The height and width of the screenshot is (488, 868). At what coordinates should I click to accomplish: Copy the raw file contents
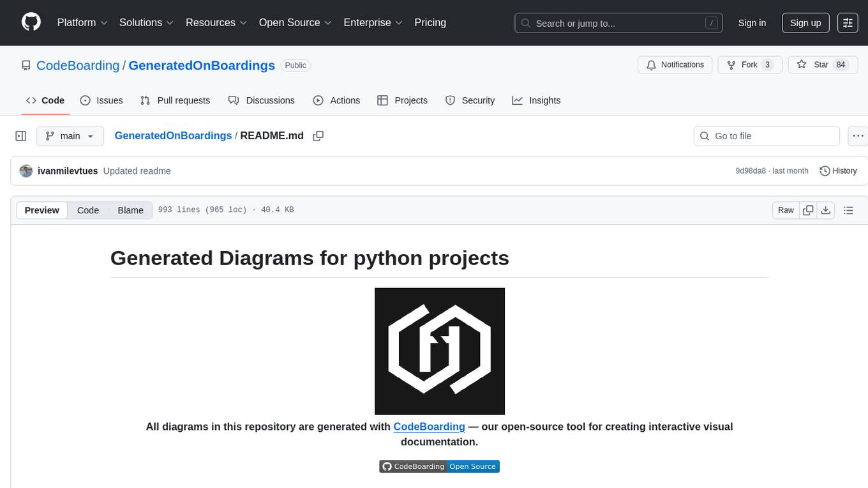[808, 210]
